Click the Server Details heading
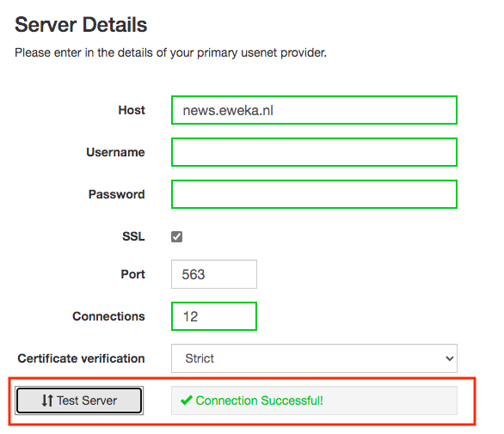 [81, 25]
